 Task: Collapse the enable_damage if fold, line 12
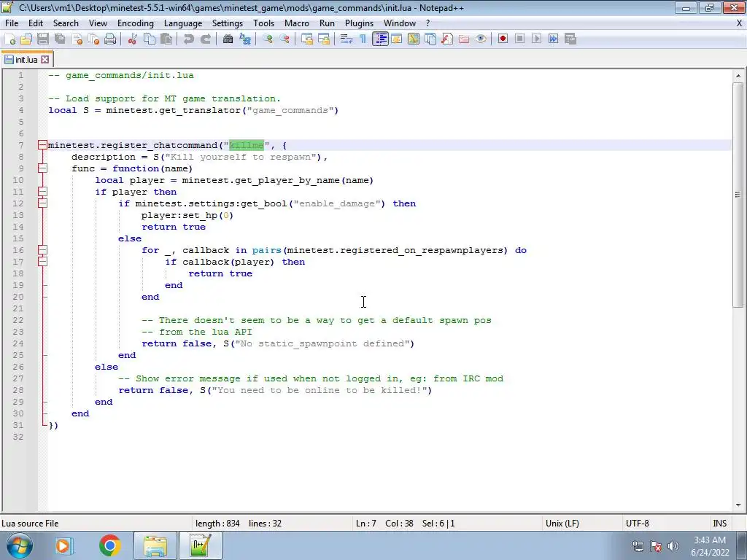click(x=42, y=203)
